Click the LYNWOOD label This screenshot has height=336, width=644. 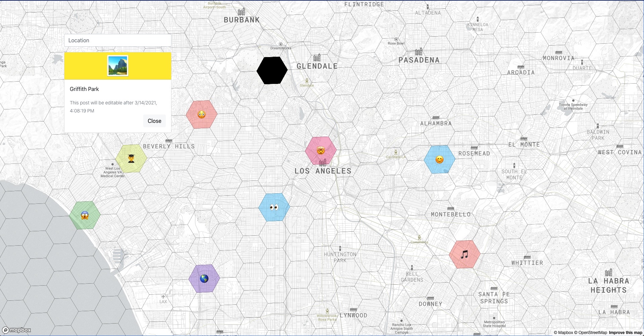353,316
